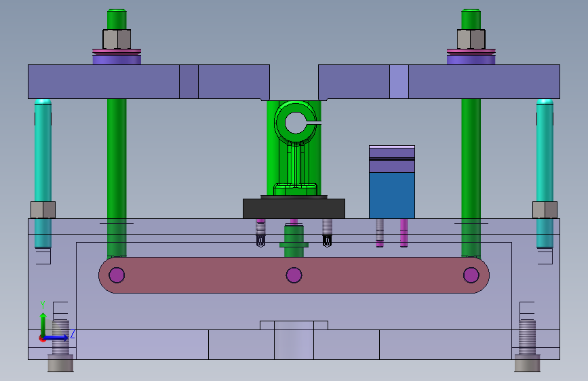The image size is (588, 381).
Task: Pick the right purple pin on link bar
Action: 471,275
